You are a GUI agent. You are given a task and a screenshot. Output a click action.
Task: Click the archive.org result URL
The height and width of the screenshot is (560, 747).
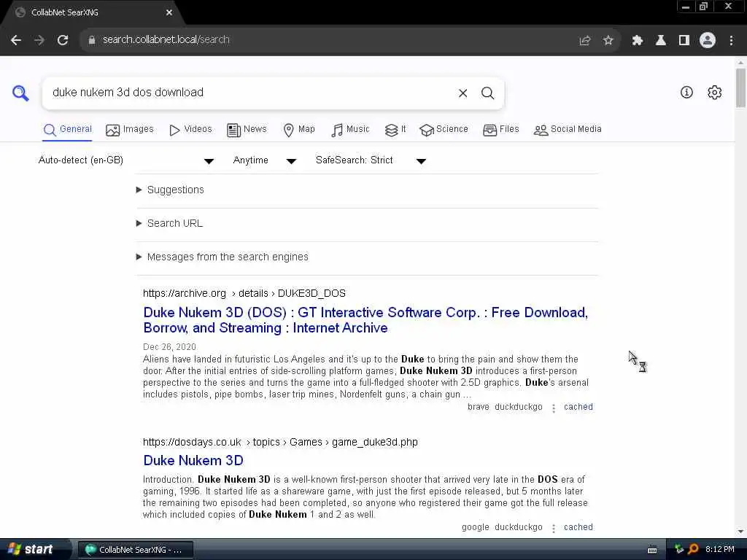244,294
